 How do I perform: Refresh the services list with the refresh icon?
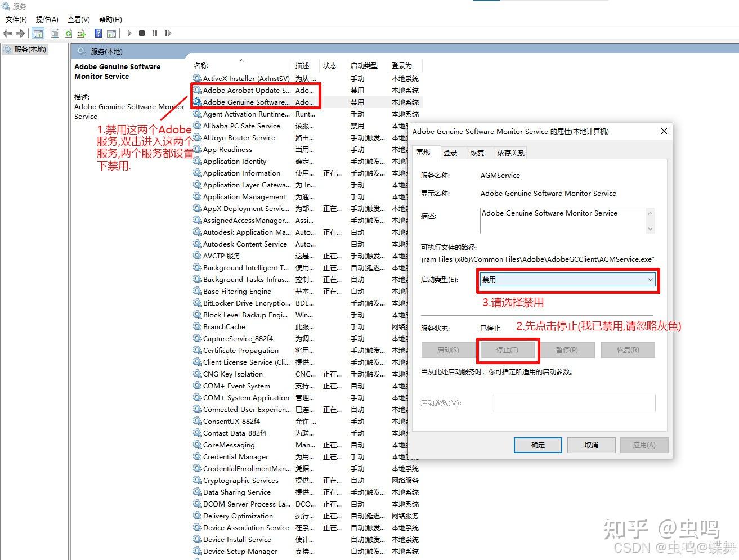69,33
